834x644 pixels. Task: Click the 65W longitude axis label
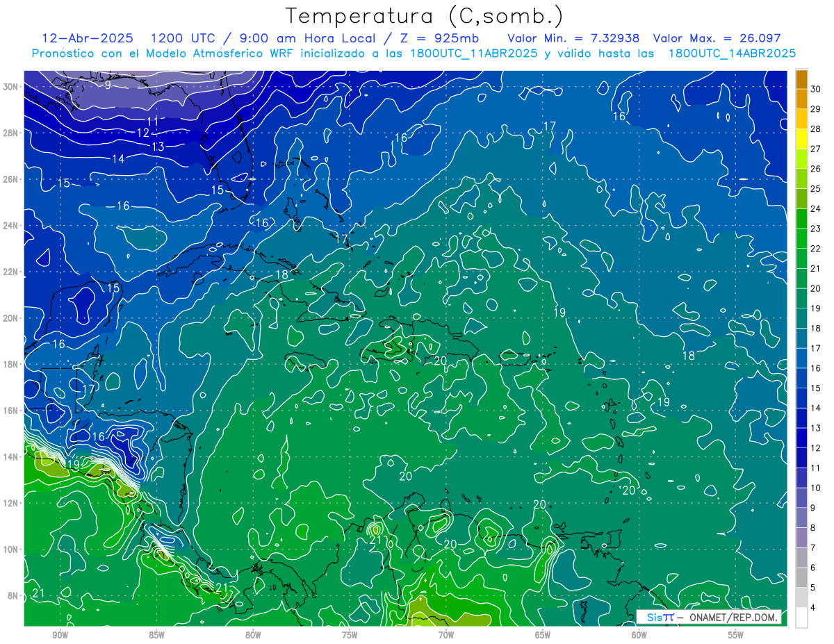click(543, 635)
